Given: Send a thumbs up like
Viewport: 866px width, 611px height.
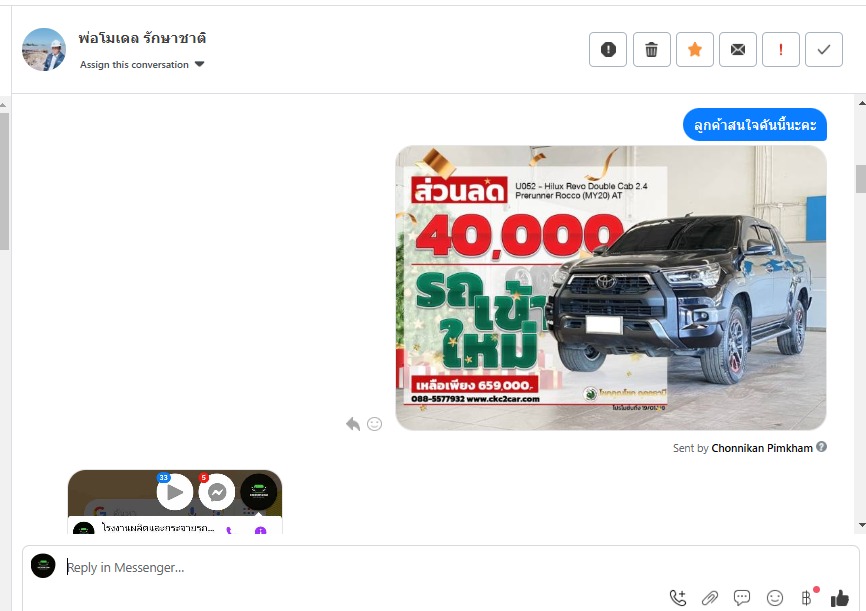Looking at the screenshot, I should [x=839, y=598].
